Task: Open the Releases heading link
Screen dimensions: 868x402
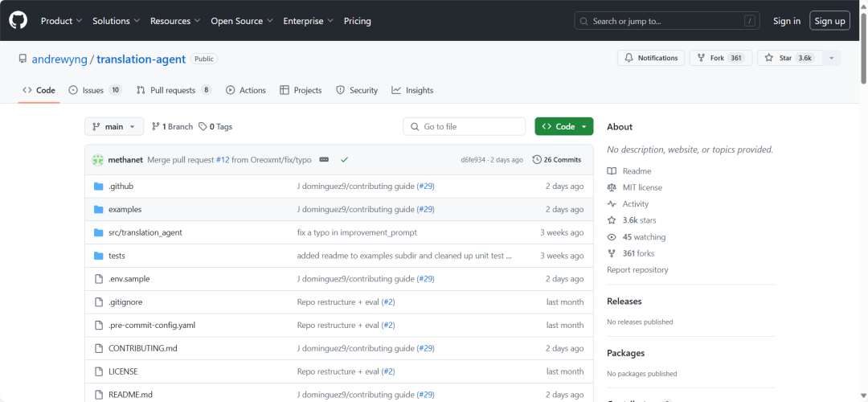Action: point(624,301)
